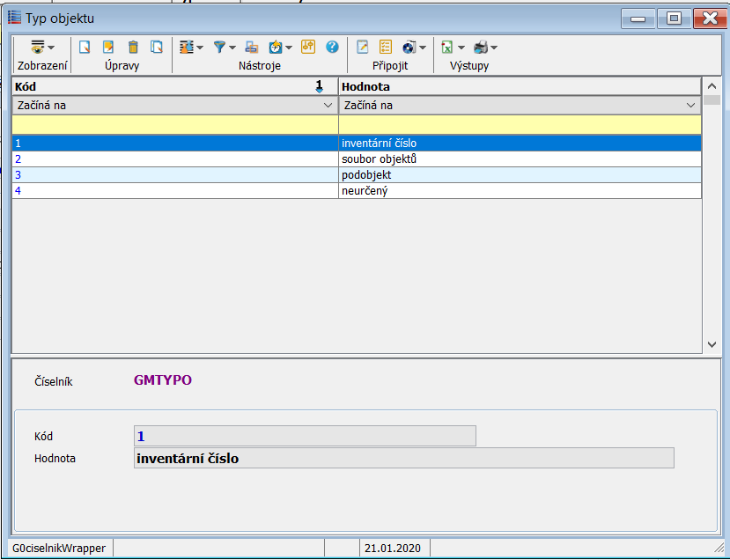
Task: Click the new record icon in Úpravy
Action: [x=85, y=47]
